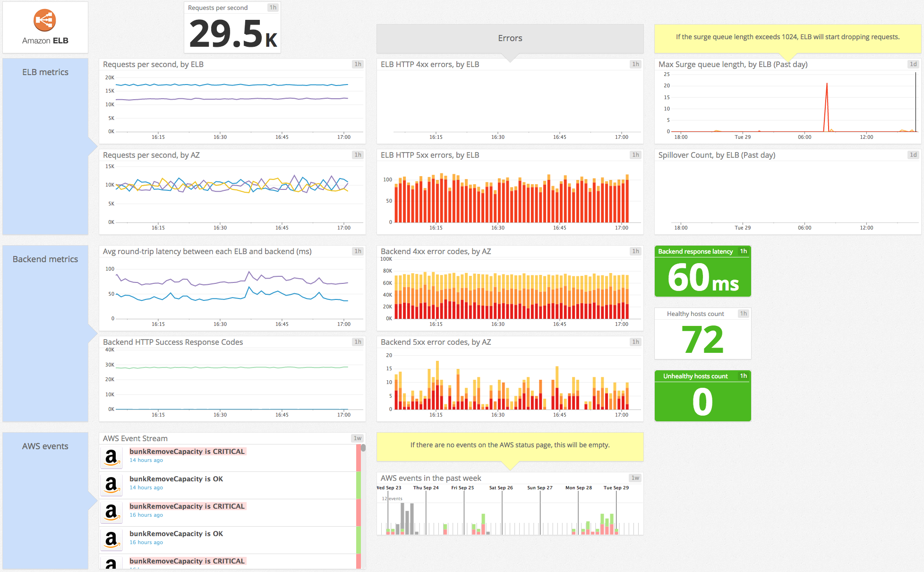Toggle the 1h badge on Backend response latency widget

pos(744,251)
